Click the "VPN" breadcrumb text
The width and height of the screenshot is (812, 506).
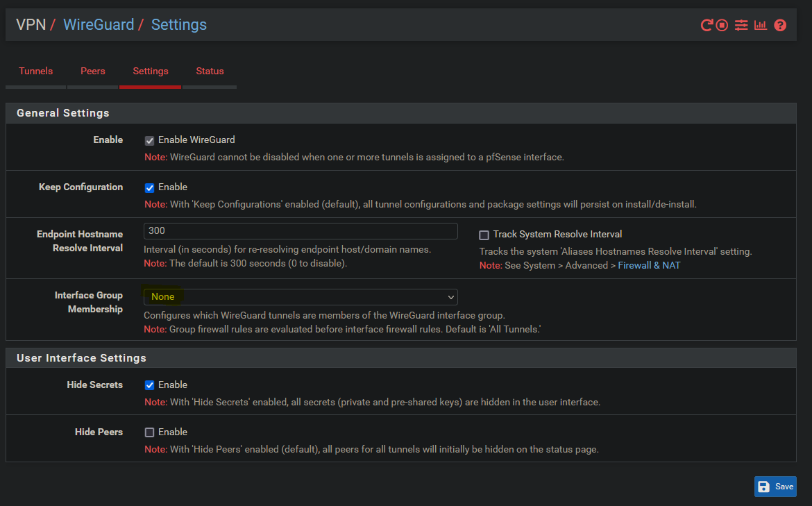(31, 24)
